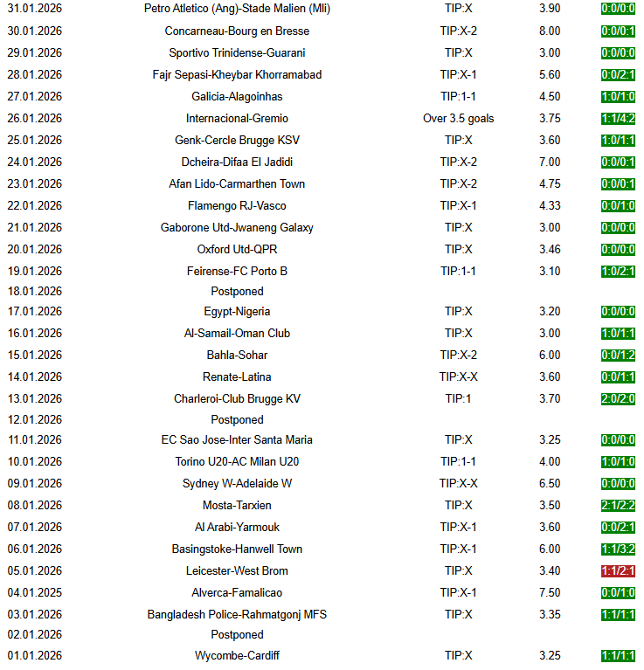Click the Postponed entry for 02.01.2026
Image resolution: width=644 pixels, height=670 pixels.
pos(237,635)
